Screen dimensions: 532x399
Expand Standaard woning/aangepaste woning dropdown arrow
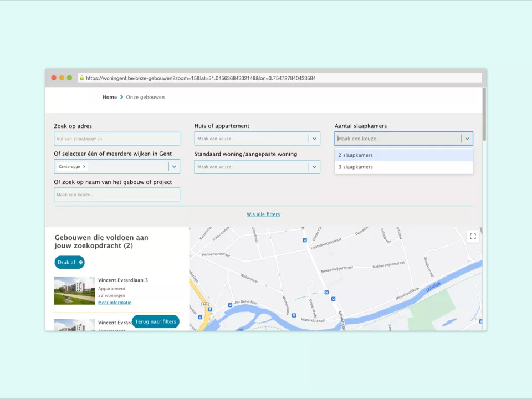pos(315,167)
